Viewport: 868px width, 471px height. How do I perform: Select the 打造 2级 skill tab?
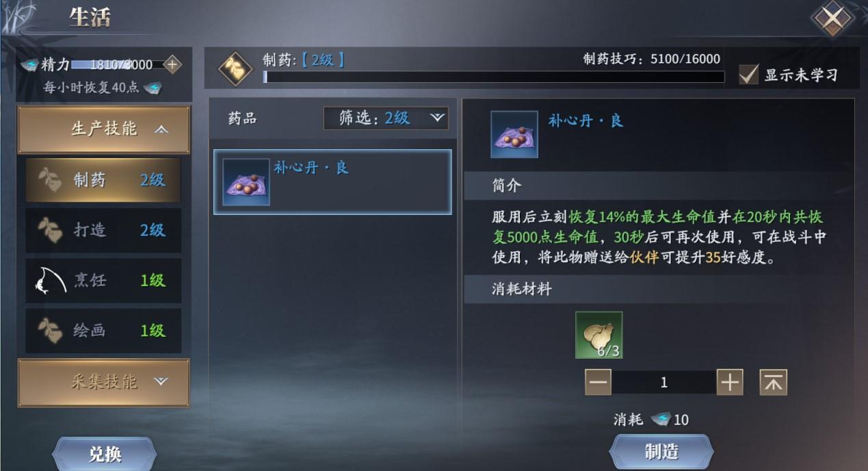(x=103, y=230)
